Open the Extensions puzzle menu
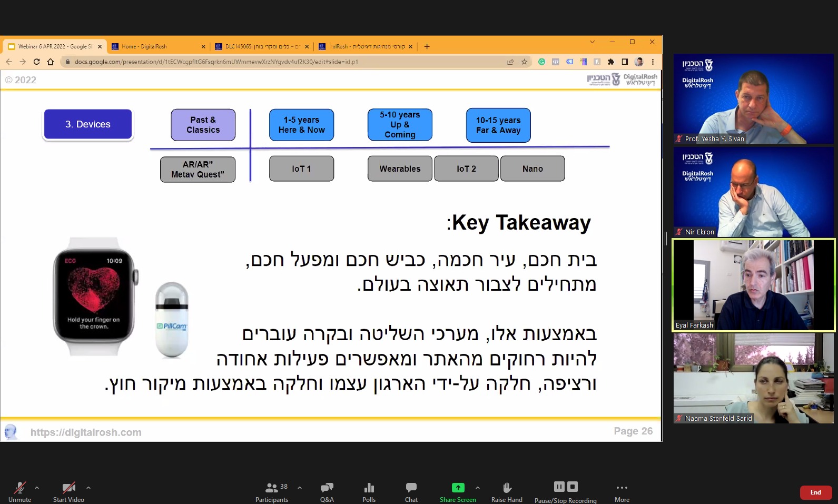The height and width of the screenshot is (504, 838). pos(611,62)
